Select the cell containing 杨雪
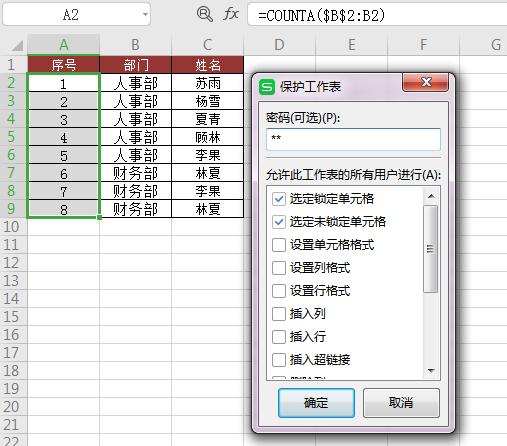Screen dimensions: 507x446 pyautogui.click(x=208, y=101)
